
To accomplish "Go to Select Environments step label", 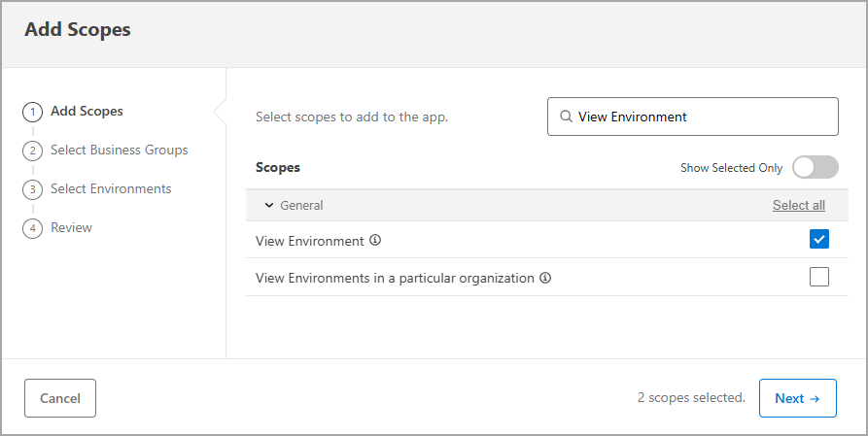I will tap(111, 189).
